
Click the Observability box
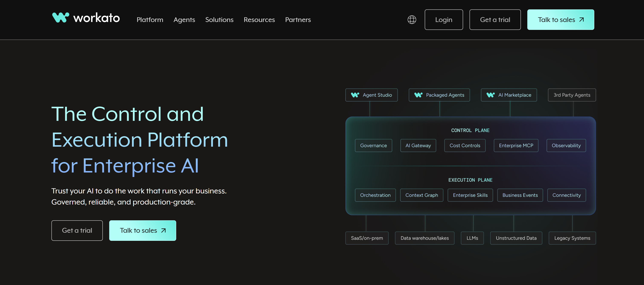tap(566, 145)
